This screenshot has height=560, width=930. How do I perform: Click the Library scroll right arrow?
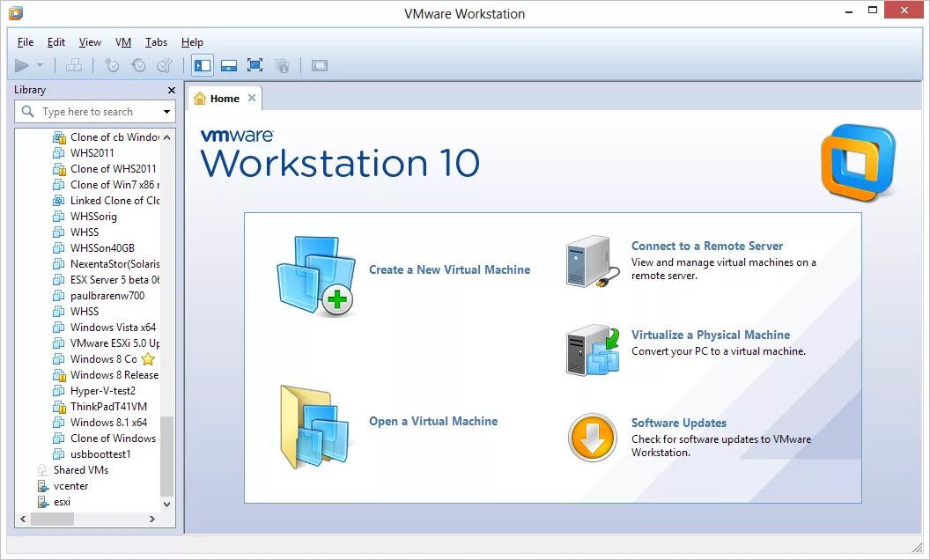tap(152, 519)
